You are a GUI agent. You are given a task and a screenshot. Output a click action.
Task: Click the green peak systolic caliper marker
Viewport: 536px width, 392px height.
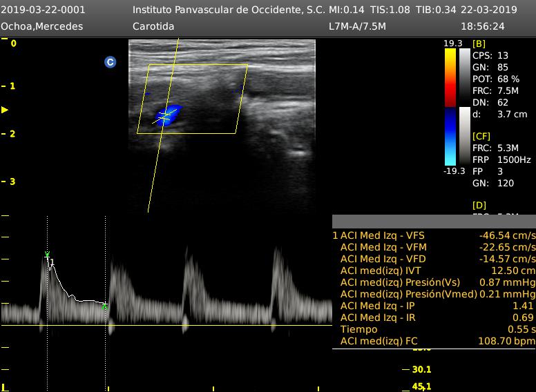[47, 254]
